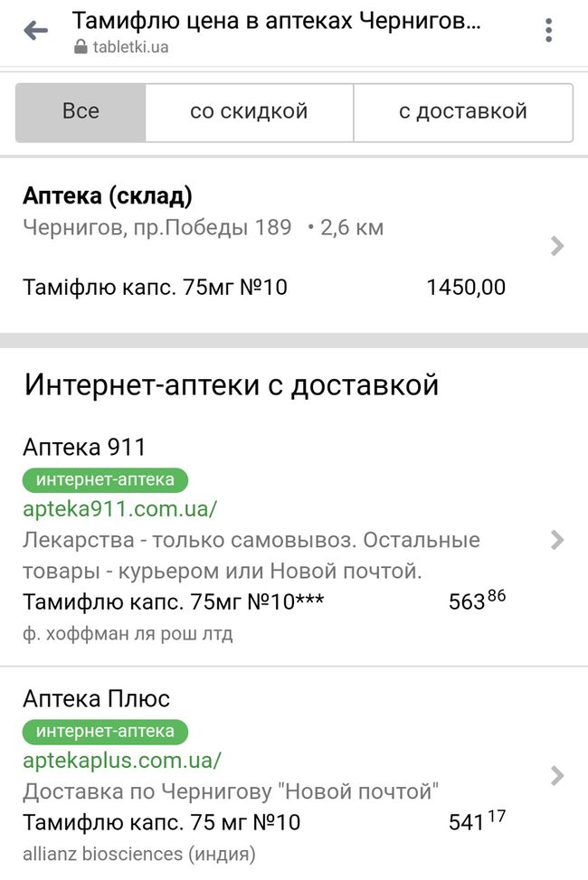The image size is (588, 880).
Task: Tap the Аптека (склад) pharmacy name
Action: (x=107, y=196)
